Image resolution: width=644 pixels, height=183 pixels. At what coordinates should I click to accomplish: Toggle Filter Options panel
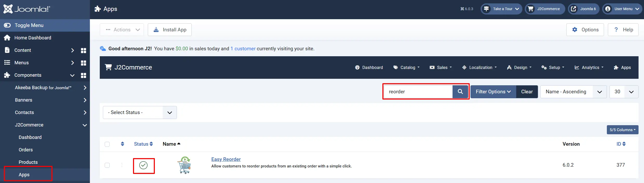493,92
